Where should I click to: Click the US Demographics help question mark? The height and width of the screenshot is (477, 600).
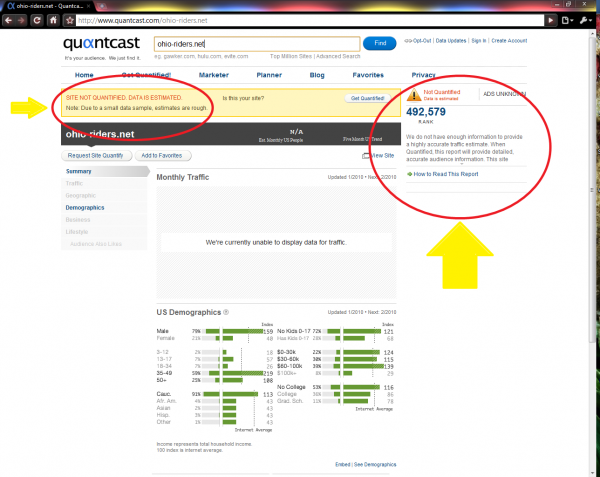(x=227, y=313)
